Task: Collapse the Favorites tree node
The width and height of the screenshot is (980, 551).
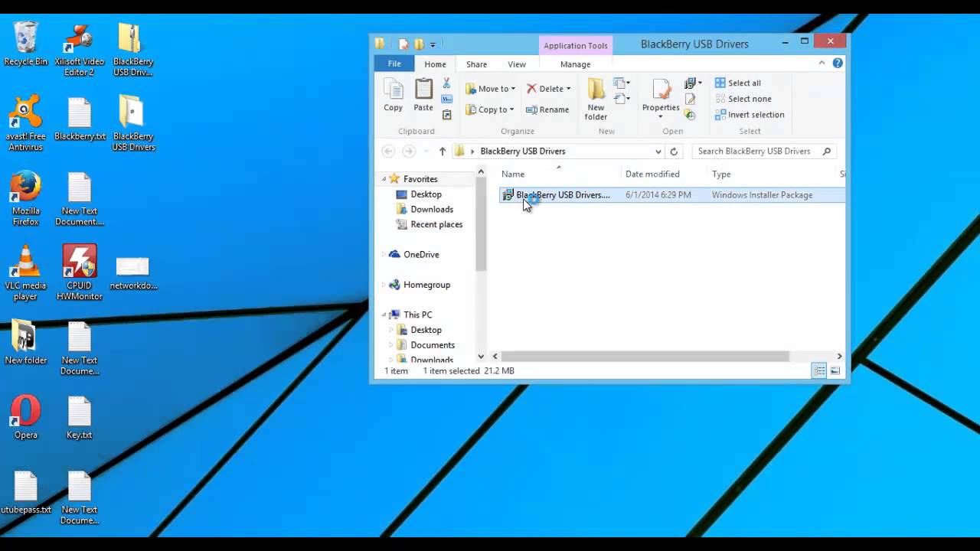Action: 384,179
